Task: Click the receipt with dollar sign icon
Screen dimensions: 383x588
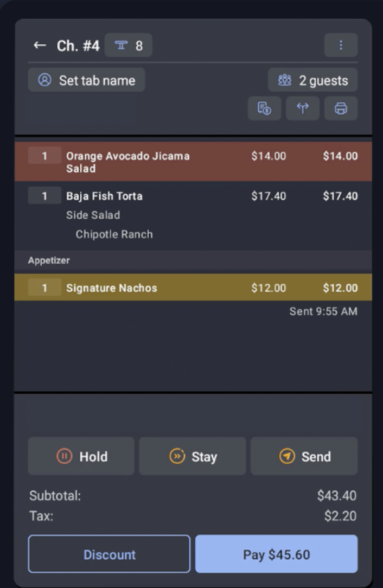Action: coord(265,108)
